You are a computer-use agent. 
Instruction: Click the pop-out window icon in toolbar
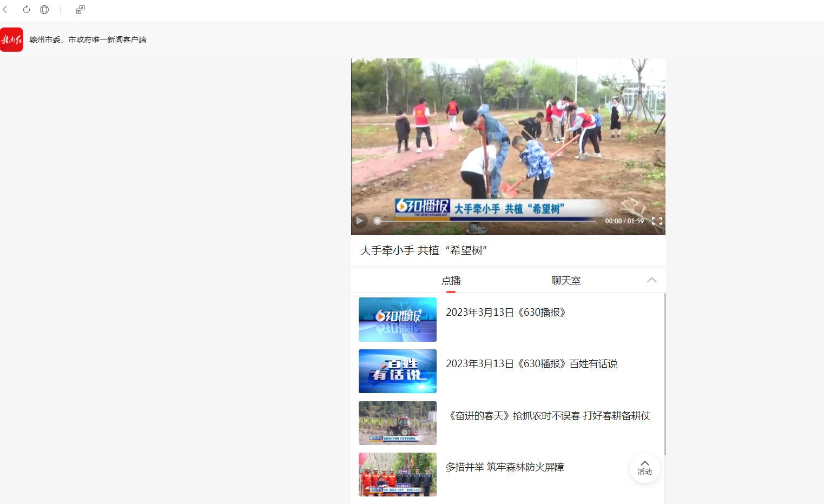(80, 10)
